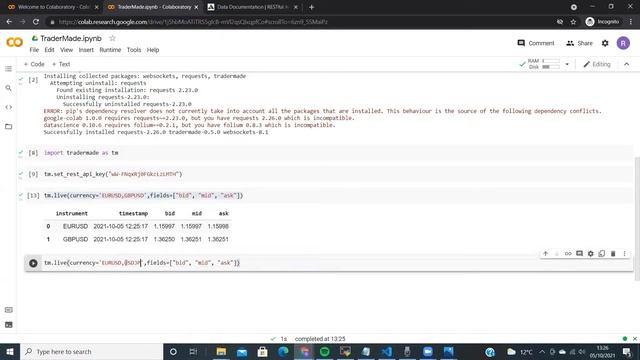Open more cell actions menu
The width and height of the screenshot is (640, 360).
pyautogui.click(x=624, y=253)
